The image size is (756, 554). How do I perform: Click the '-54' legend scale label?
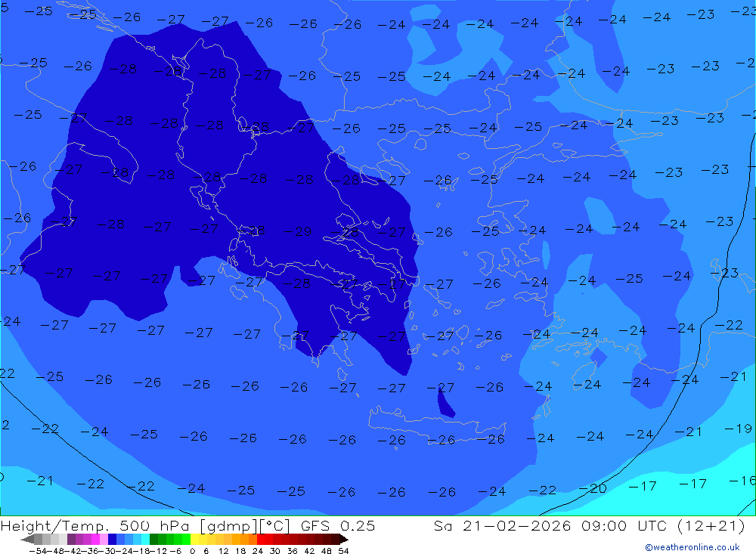pos(39,551)
